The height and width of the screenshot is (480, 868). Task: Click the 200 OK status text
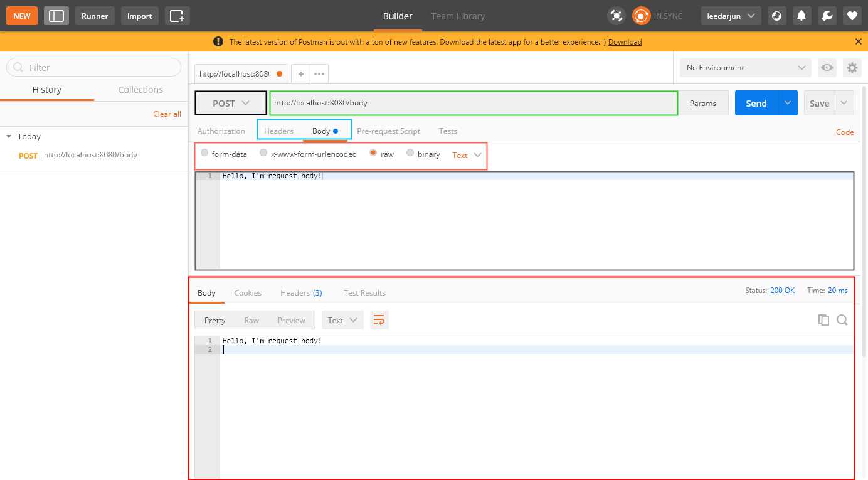pyautogui.click(x=782, y=291)
